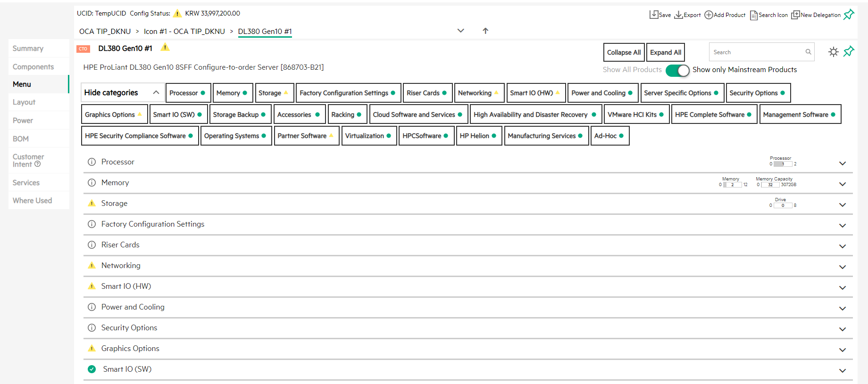Click the Memory quantity slider
This screenshot has width=868, height=384.
(733, 185)
